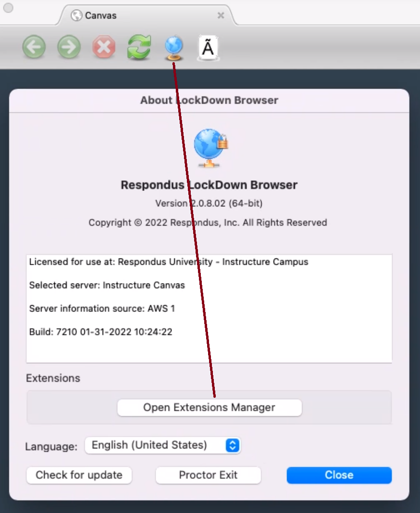Click the 'Build: 7210' line
The width and height of the screenshot is (420, 513).
[101, 332]
